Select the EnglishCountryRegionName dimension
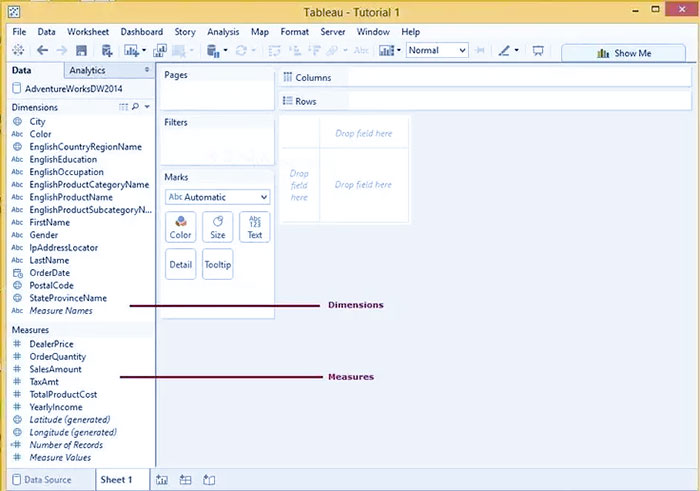 click(85, 147)
